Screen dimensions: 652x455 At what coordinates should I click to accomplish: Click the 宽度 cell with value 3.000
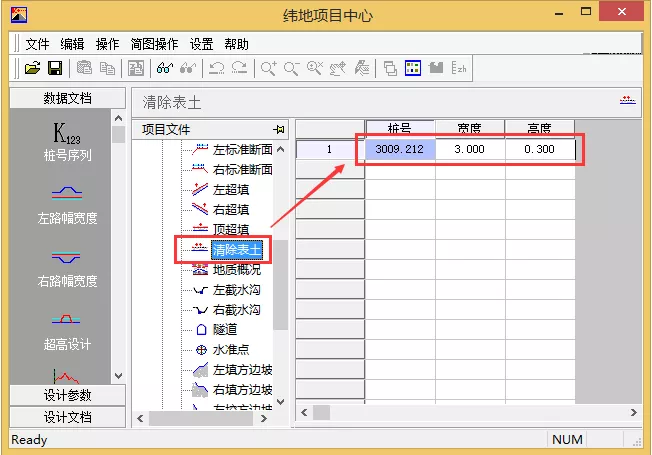coord(469,149)
